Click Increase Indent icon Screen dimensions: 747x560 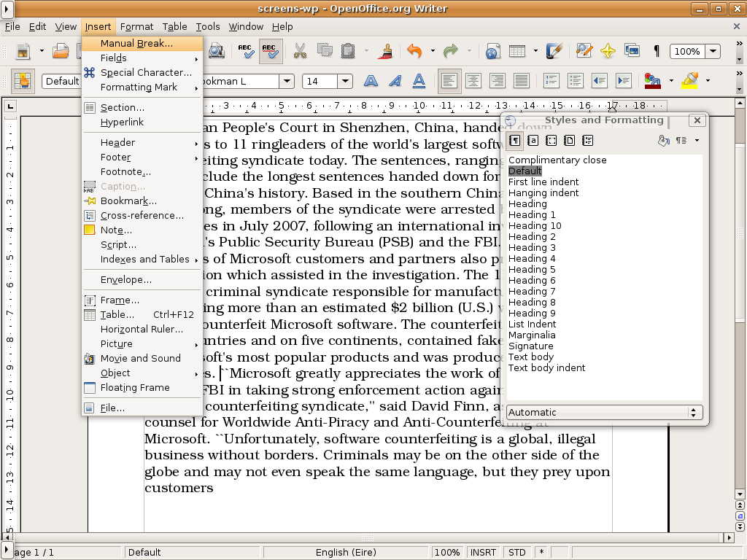click(x=623, y=81)
